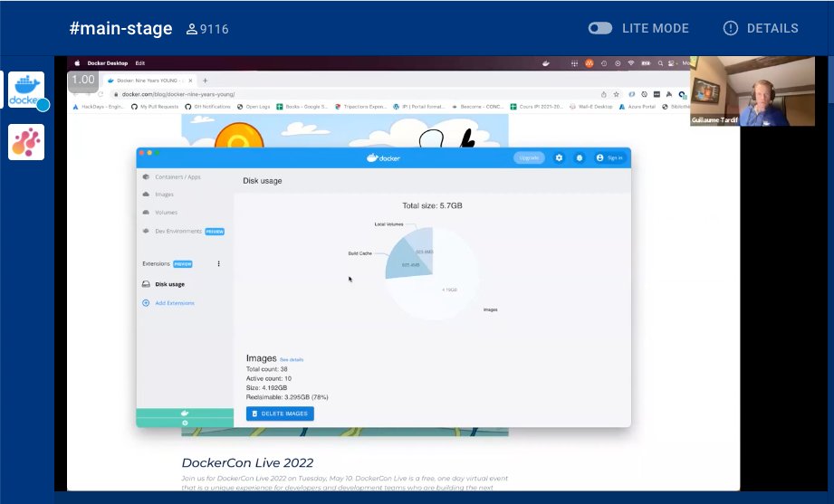Click the Total size: 5.7GB text
The image size is (834, 504).
(432, 205)
